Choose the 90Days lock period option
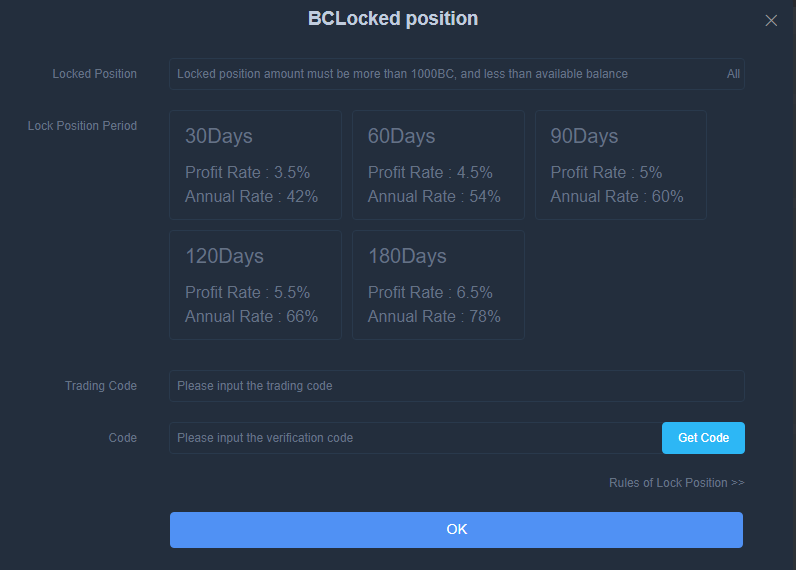This screenshot has width=796, height=570. coord(620,164)
